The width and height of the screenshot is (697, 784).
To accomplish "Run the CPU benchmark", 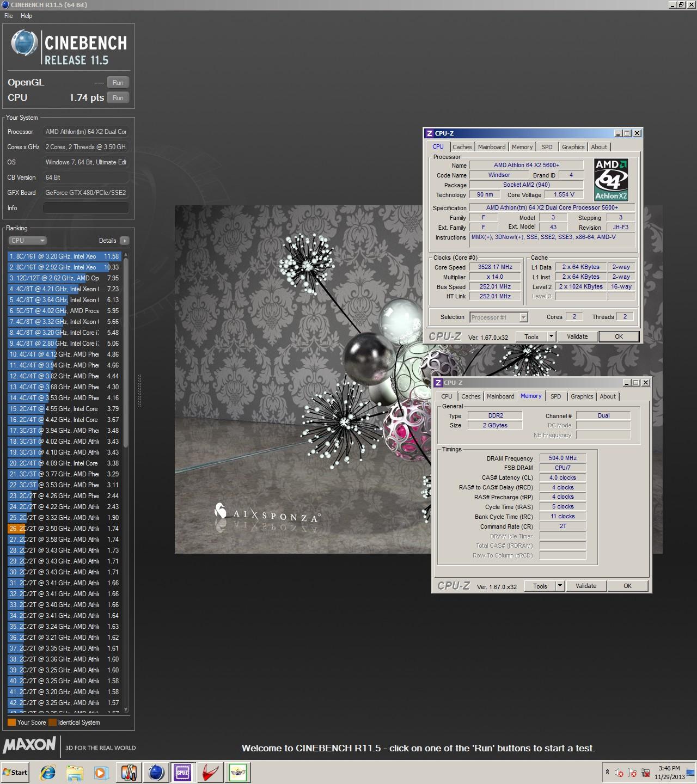I will tap(118, 98).
